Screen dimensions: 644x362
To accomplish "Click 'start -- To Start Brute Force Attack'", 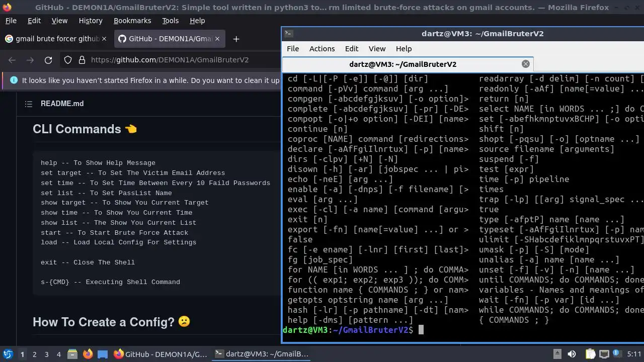I will point(115,233).
